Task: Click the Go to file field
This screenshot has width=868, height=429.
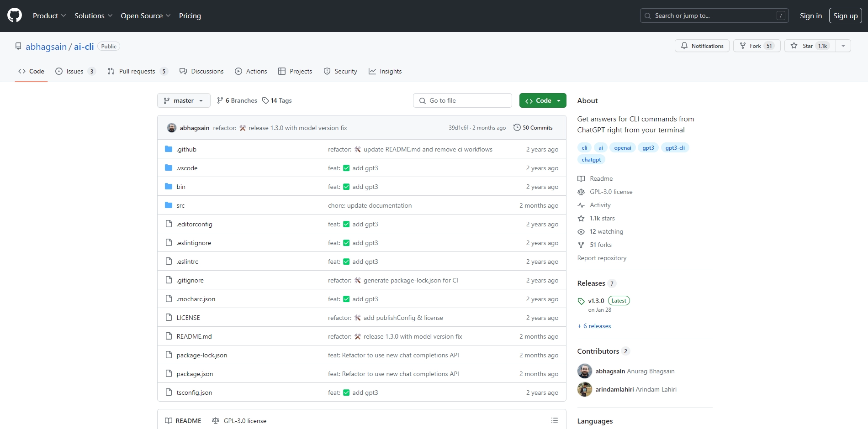Action: click(x=462, y=100)
